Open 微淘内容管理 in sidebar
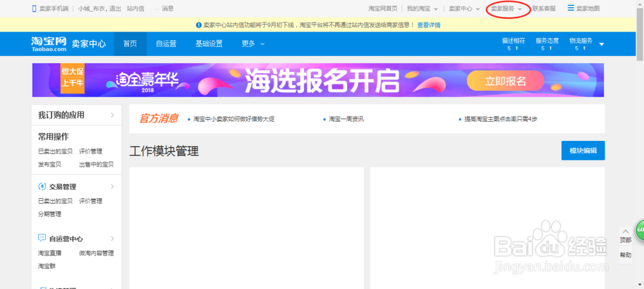 97,254
